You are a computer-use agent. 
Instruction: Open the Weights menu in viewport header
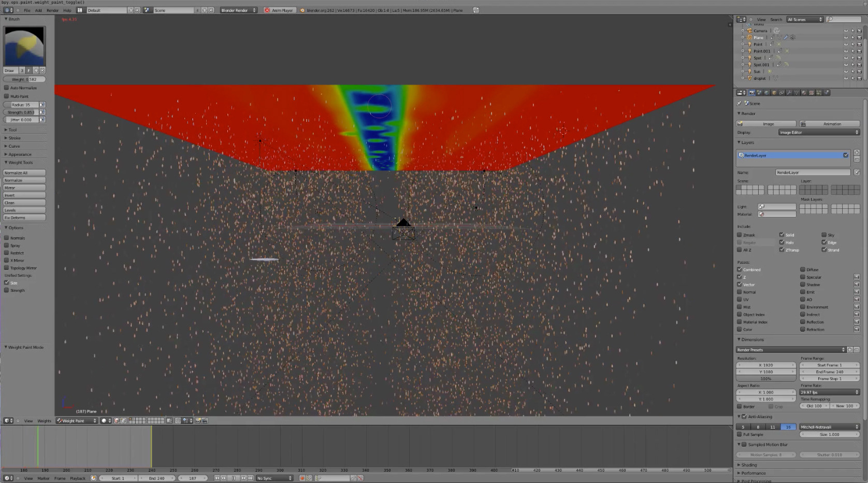(44, 421)
